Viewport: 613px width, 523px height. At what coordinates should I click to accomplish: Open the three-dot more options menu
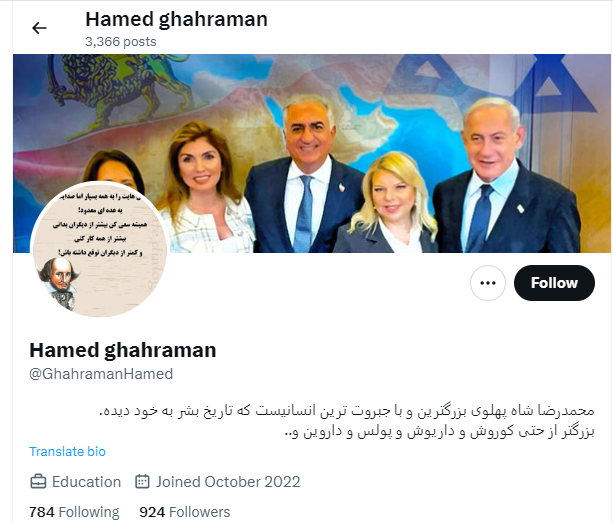(488, 283)
